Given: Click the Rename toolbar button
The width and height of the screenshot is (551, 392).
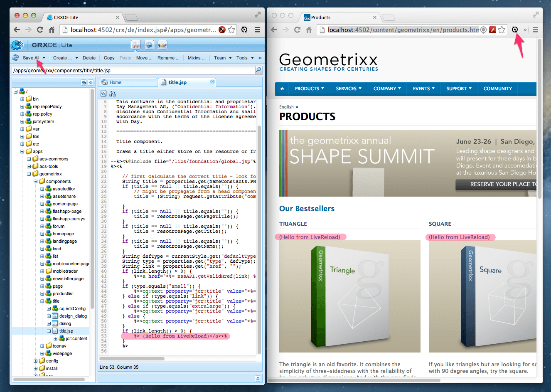Looking at the screenshot, I should coord(168,58).
